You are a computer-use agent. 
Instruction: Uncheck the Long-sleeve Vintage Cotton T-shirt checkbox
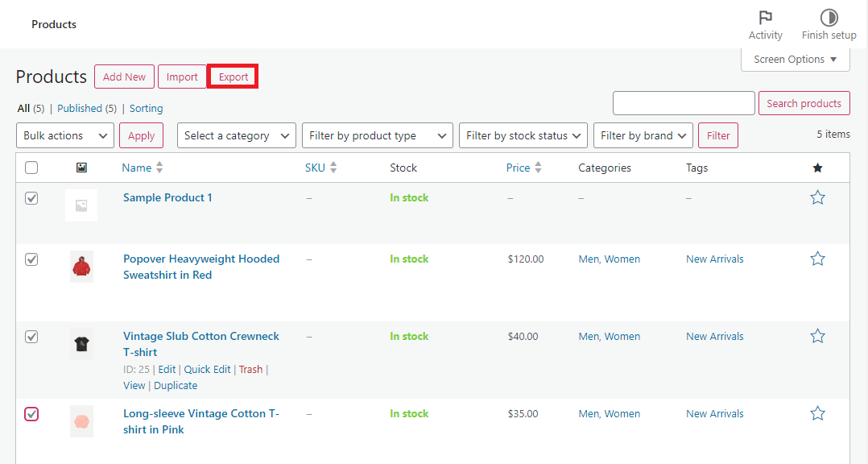31,413
